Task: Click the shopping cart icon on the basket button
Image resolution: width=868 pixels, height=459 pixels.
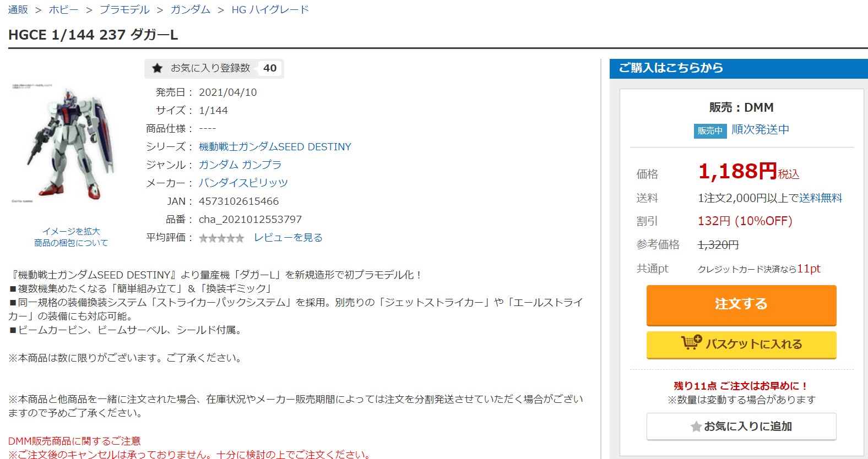Action: pos(691,343)
